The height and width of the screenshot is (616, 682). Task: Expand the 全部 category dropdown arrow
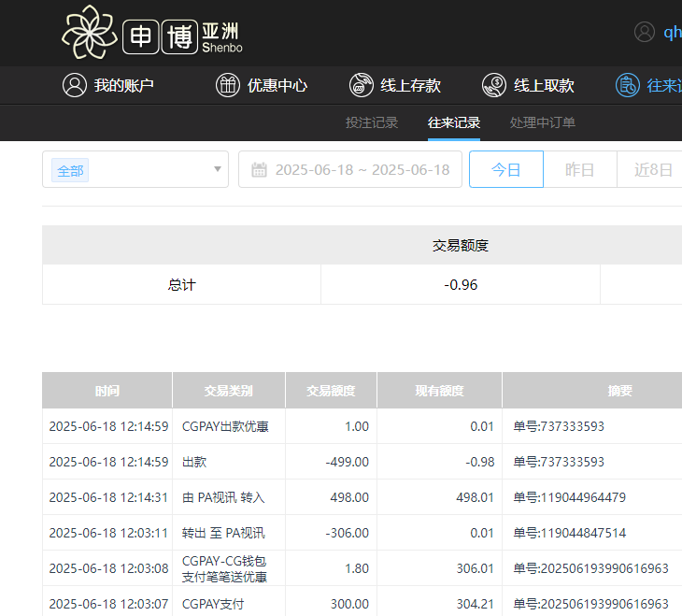218,169
